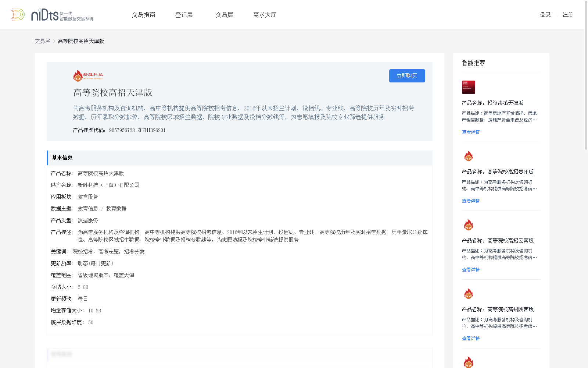
Task: Open the 交易指南 menu
Action: coord(144,15)
